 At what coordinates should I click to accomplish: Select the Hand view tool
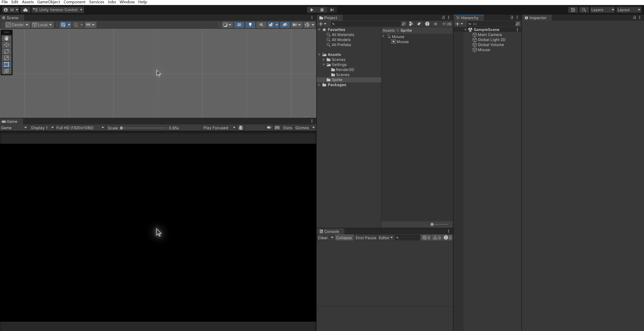click(x=7, y=38)
